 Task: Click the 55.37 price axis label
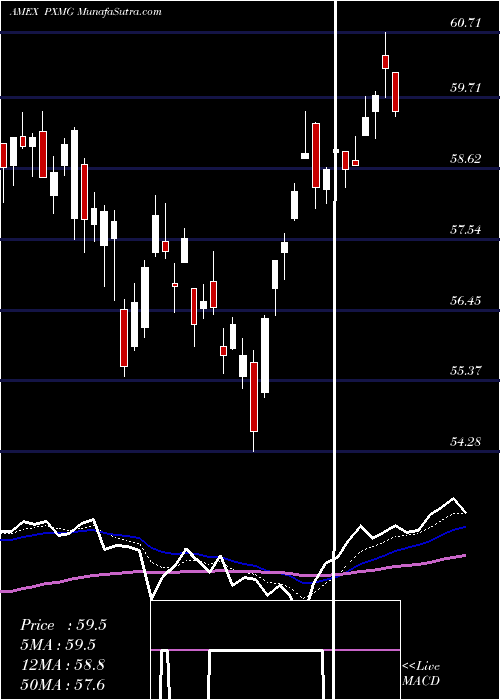point(466,371)
